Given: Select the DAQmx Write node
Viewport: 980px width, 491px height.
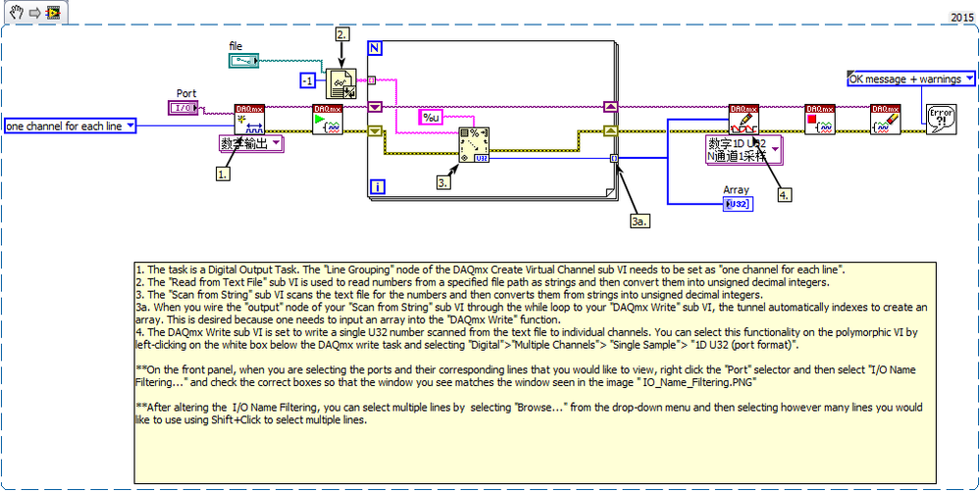Looking at the screenshot, I should (x=744, y=120).
